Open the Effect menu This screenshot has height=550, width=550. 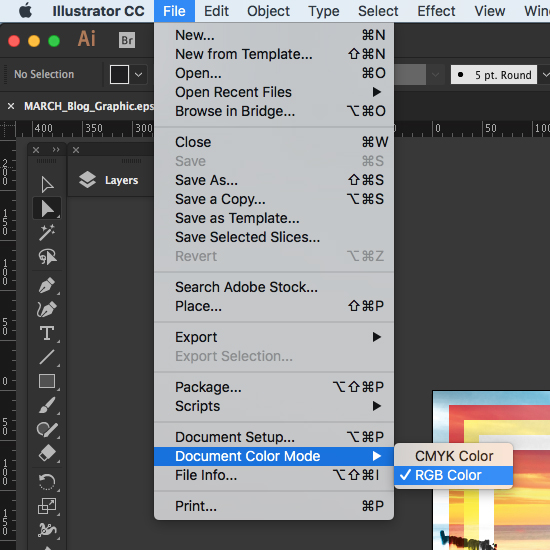pyautogui.click(x=436, y=11)
